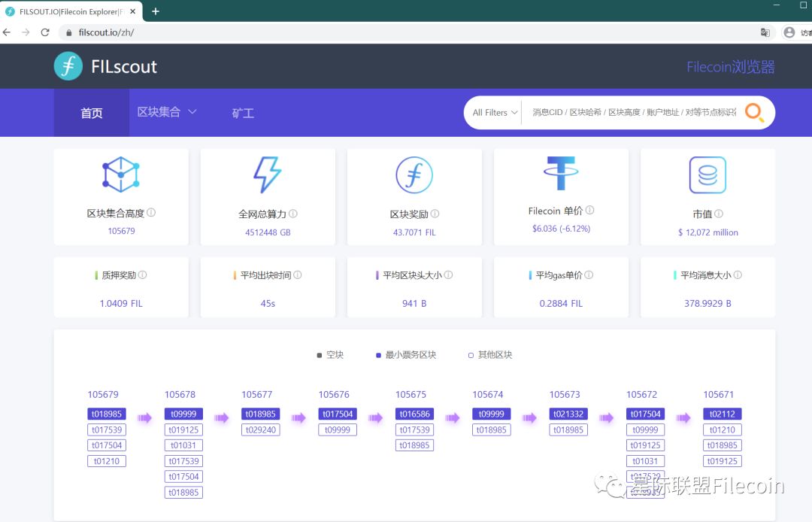Click filled block t018985 under 105679
812x522 pixels.
(x=107, y=414)
